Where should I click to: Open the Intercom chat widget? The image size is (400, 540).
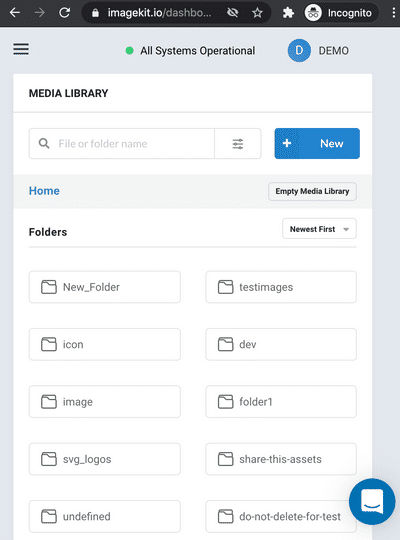[372, 501]
